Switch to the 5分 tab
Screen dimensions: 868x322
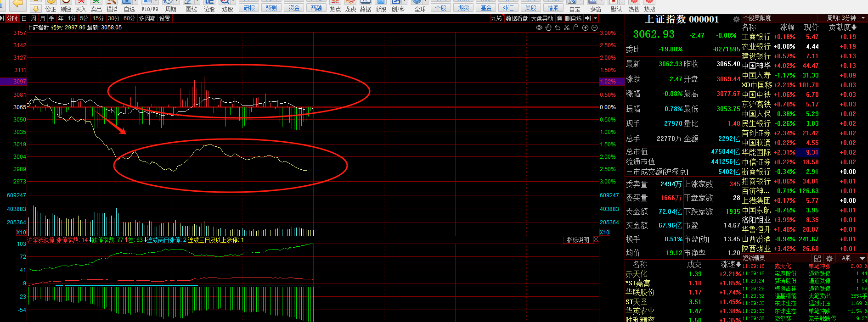coord(84,18)
